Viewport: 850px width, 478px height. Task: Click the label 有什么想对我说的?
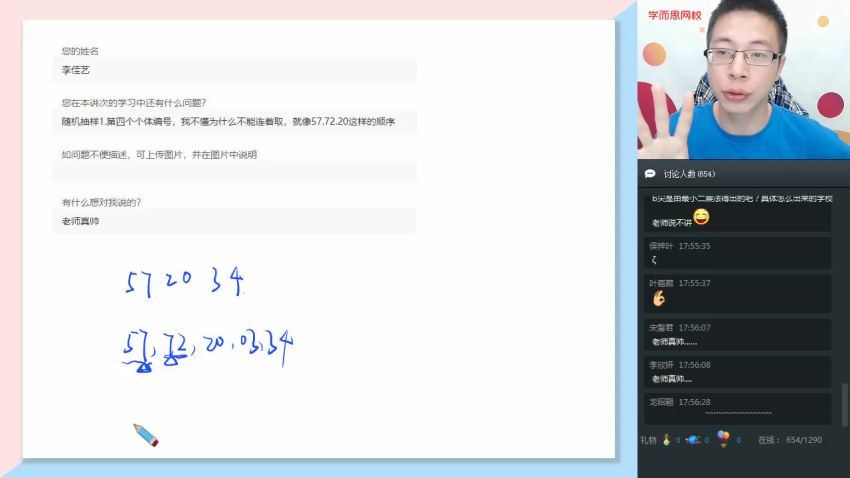click(101, 202)
